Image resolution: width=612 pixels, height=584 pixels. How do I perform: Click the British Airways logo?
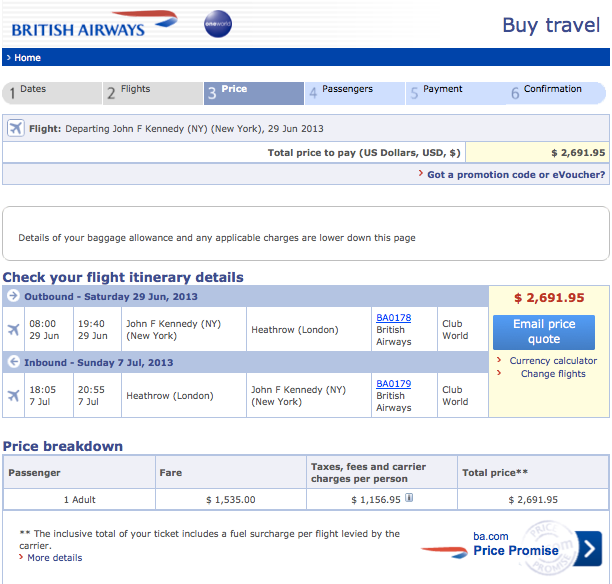(94, 25)
